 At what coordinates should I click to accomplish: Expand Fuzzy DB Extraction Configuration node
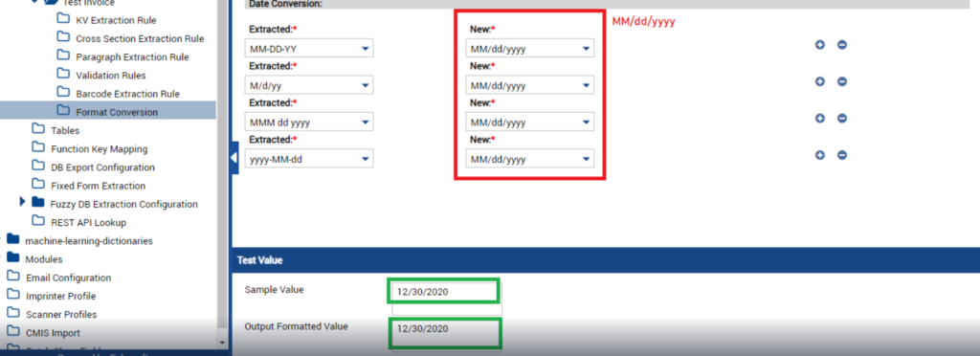pyautogui.click(x=23, y=202)
